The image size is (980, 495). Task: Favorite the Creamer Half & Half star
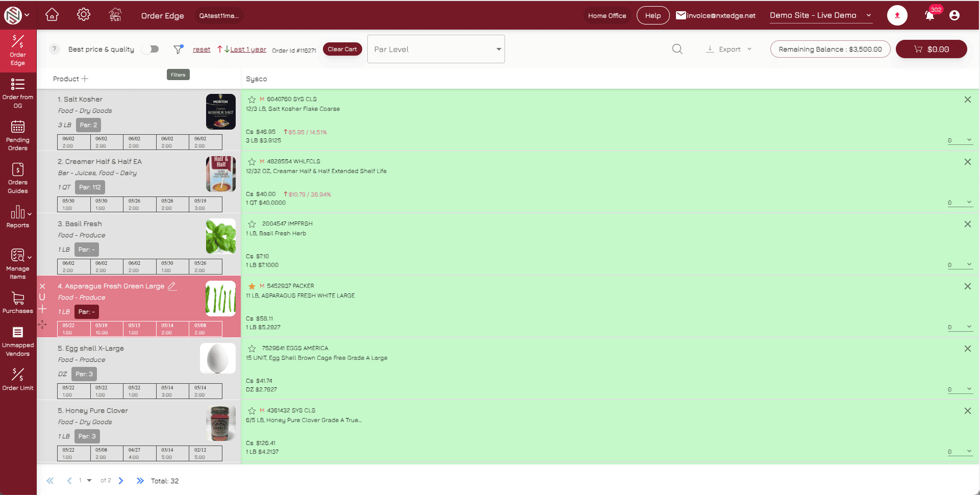(252, 162)
